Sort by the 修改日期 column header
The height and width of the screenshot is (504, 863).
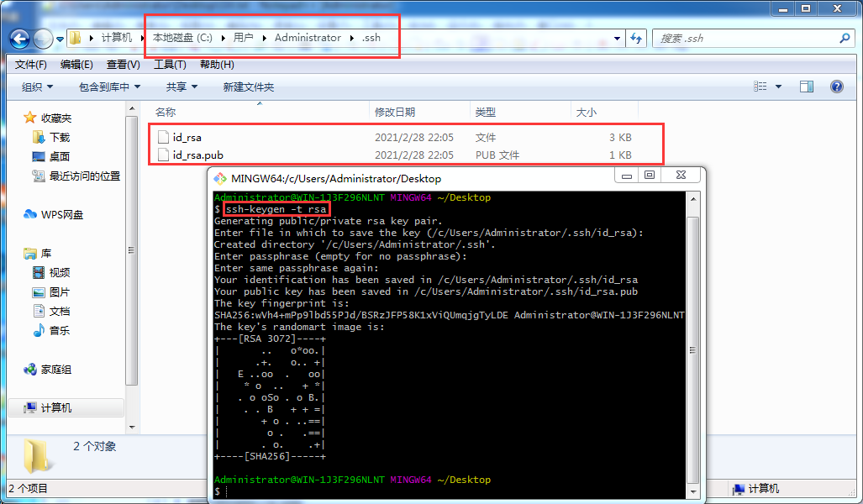[419, 113]
